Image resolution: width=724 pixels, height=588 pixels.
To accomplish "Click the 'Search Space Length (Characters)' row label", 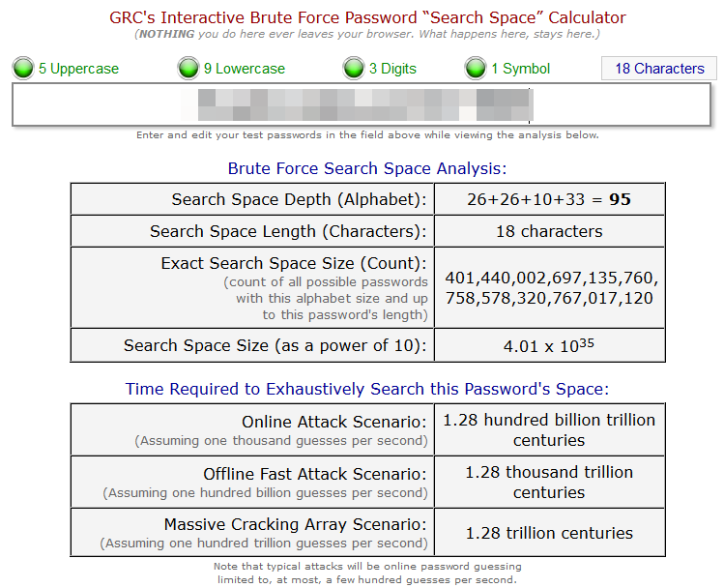I will [289, 231].
